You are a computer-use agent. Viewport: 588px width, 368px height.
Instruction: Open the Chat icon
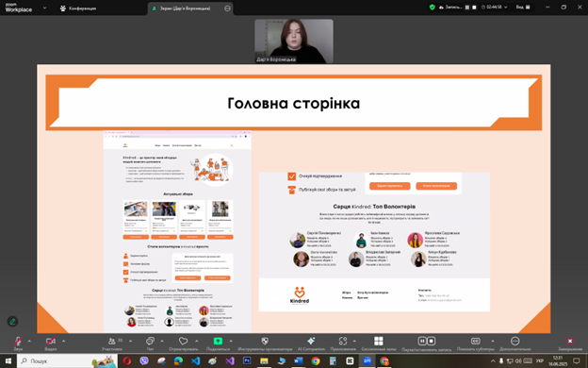coord(150,341)
